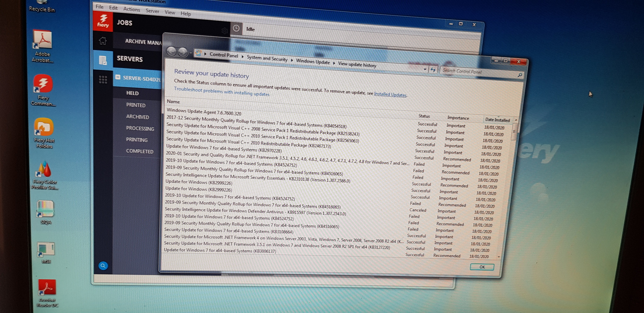Open the Installed Updates link
This screenshot has height=313, width=644.
point(390,94)
